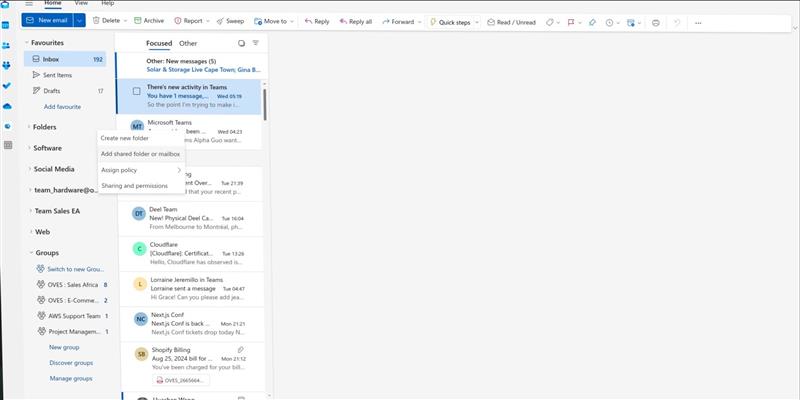Mark message as Read / Unread

pos(511,22)
